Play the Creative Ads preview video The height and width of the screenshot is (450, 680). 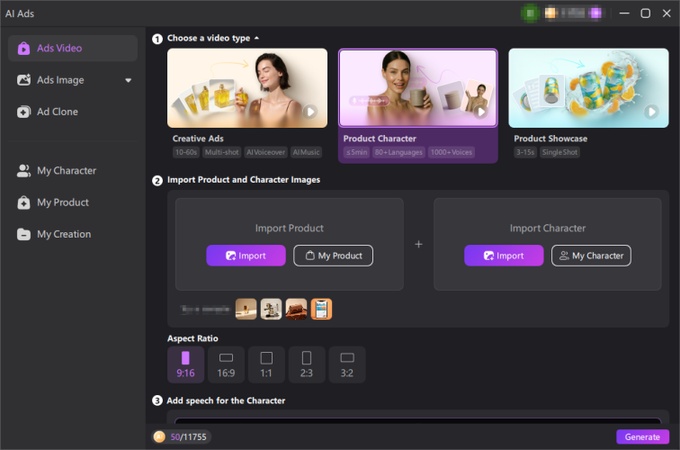click(310, 111)
